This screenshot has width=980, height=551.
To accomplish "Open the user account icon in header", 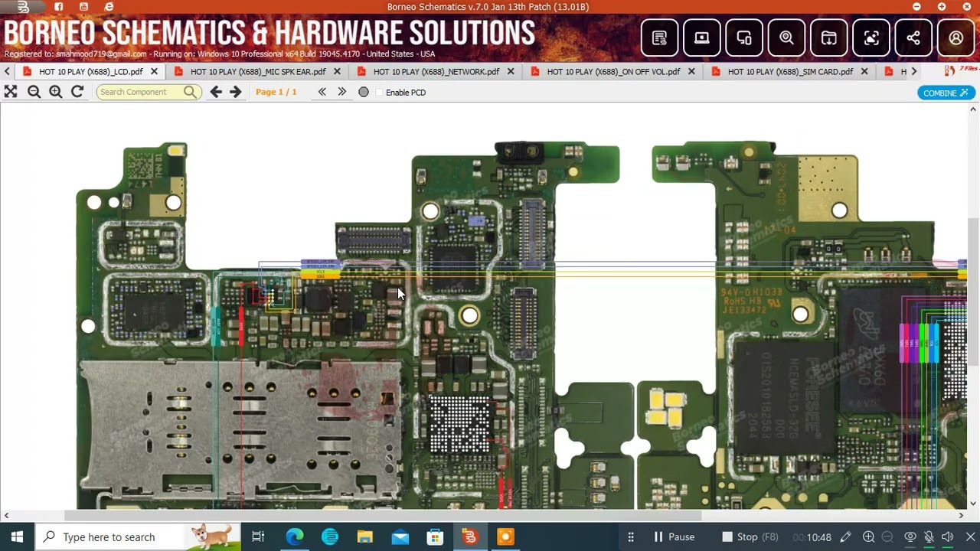I will coord(955,38).
